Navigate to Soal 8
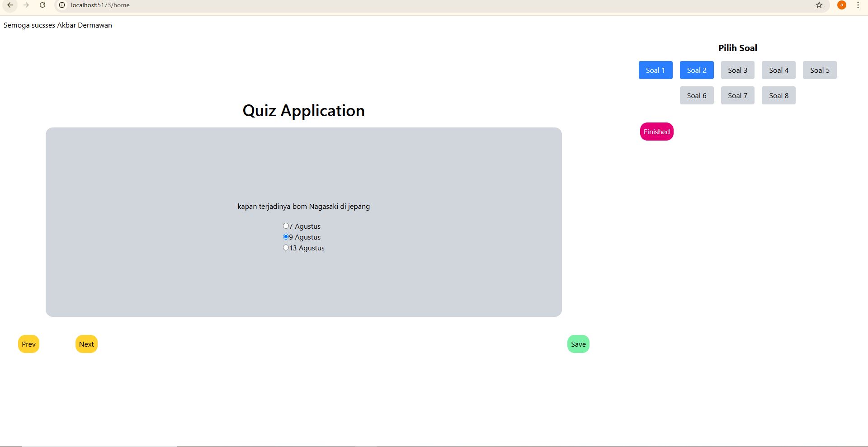This screenshot has width=868, height=447. coord(778,95)
